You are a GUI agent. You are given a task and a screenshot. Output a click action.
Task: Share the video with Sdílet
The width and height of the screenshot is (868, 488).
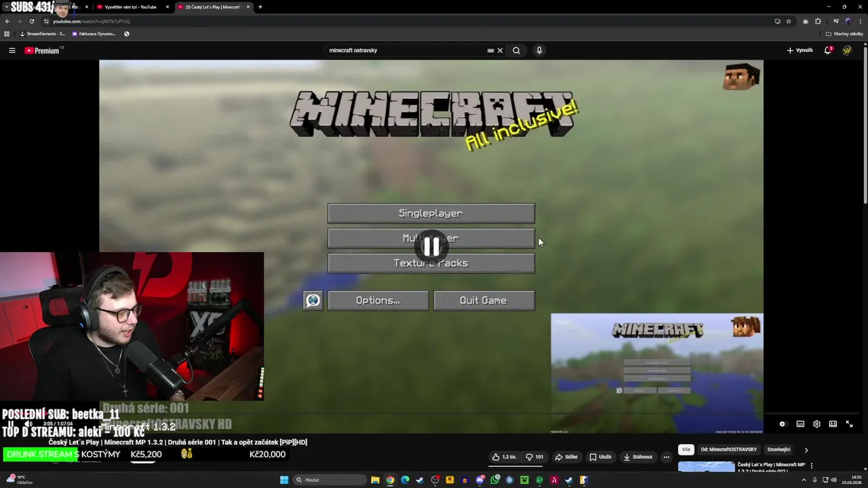click(566, 457)
